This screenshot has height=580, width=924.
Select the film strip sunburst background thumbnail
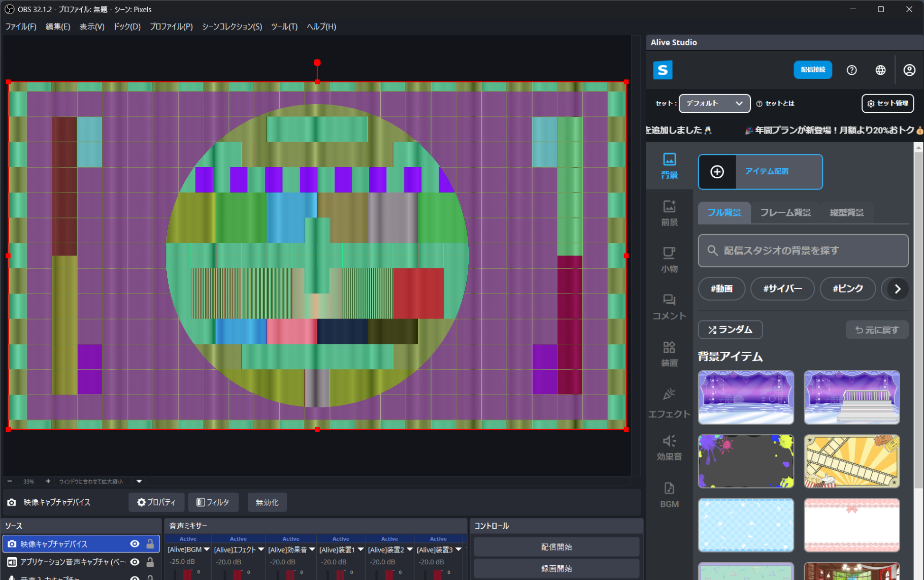(852, 461)
